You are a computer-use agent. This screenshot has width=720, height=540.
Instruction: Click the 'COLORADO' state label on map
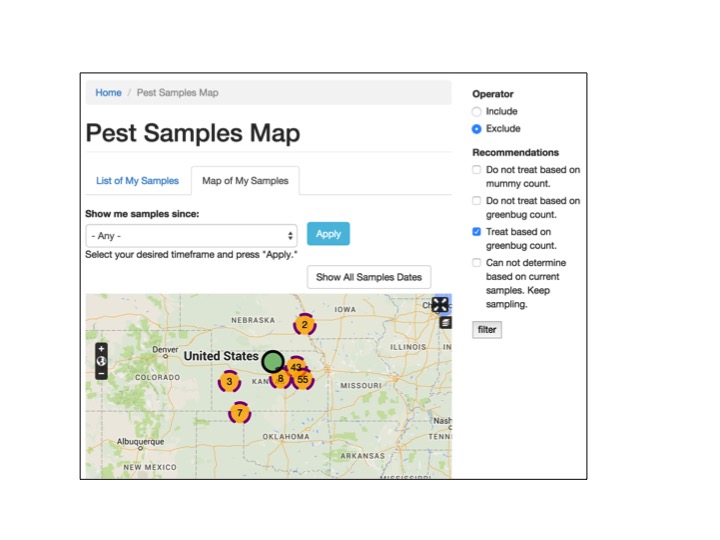pyautogui.click(x=158, y=377)
